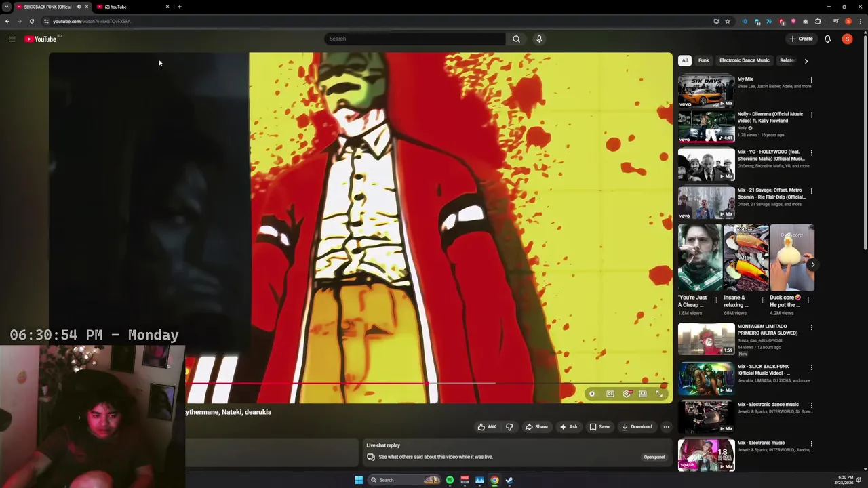The image size is (868, 488).
Task: Mute the SLICK BACK FUNK tab audio
Action: tap(78, 7)
